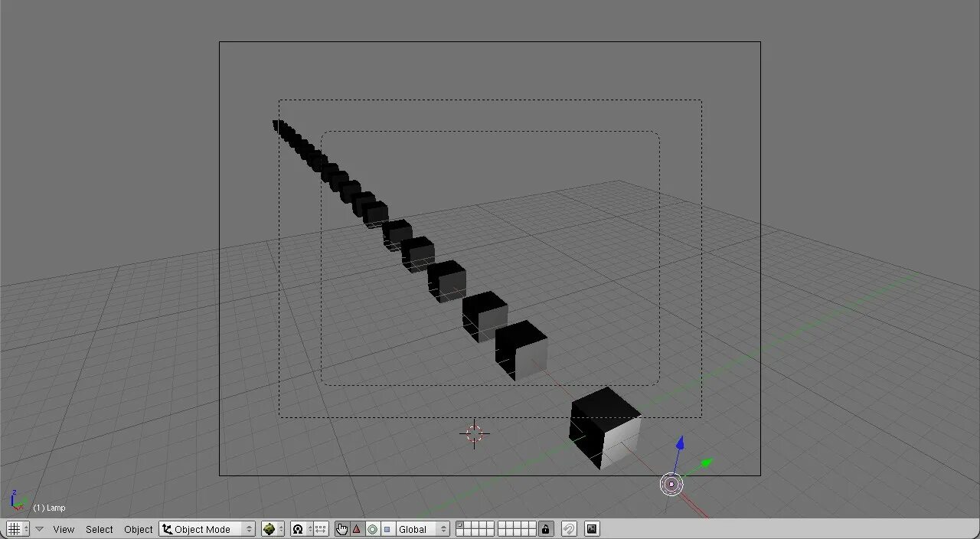Open the viewport draw type selector
Viewport: 980px width, 539px height.
pos(273,529)
